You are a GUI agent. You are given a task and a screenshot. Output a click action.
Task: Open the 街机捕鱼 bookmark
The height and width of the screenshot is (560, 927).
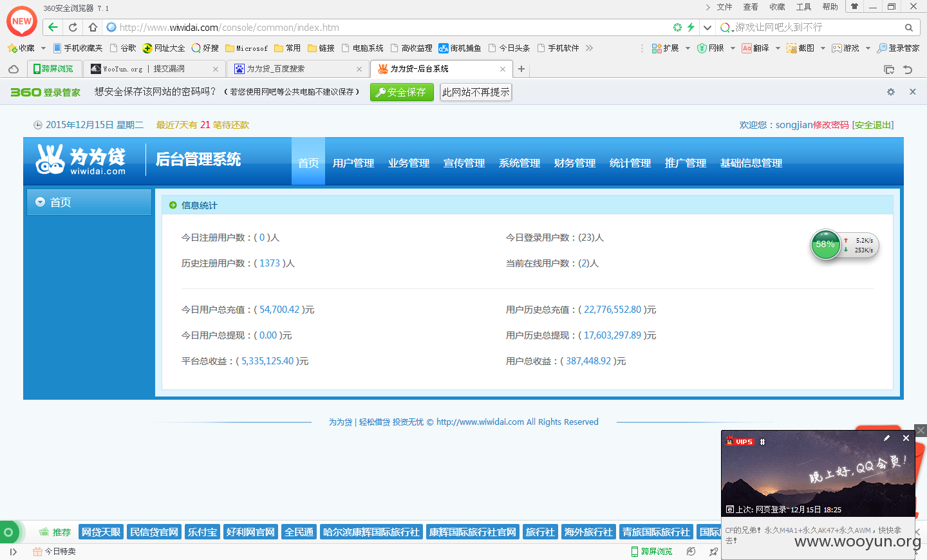pos(460,48)
